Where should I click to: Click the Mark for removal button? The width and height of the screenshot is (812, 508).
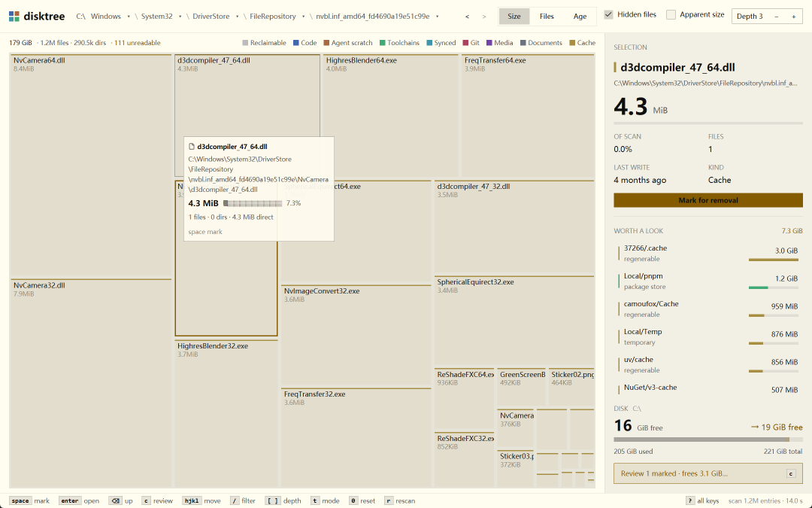pyautogui.click(x=708, y=200)
